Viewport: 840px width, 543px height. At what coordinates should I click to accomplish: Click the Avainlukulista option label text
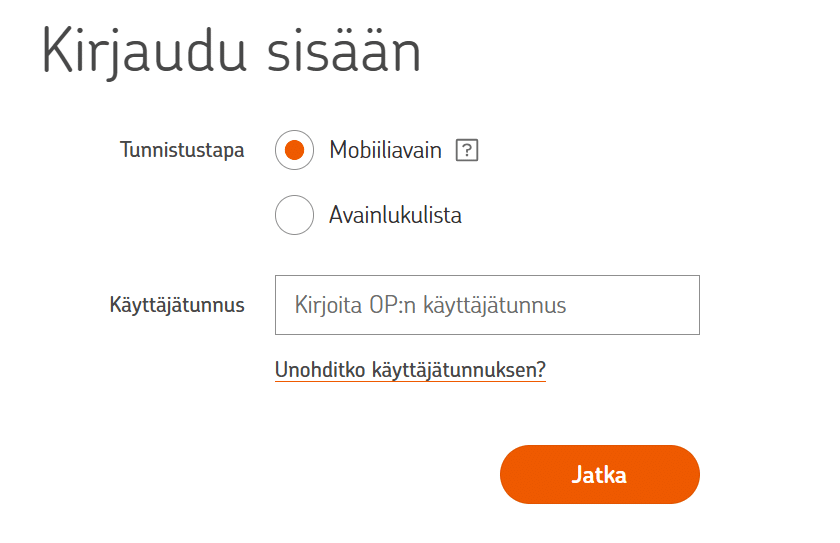pos(395,215)
